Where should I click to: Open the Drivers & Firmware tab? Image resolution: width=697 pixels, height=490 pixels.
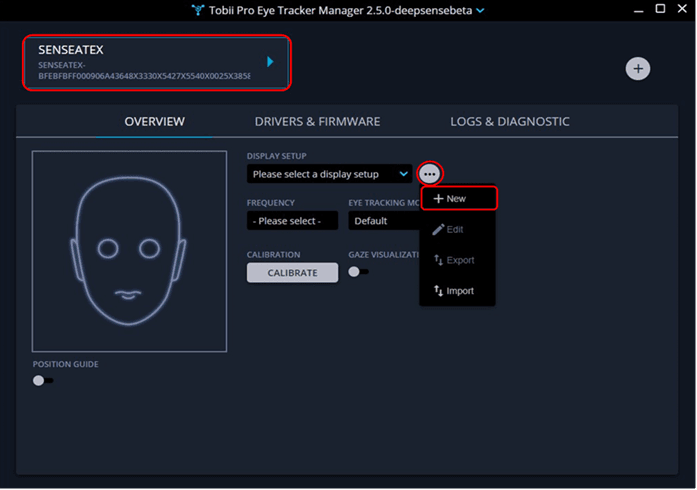(x=317, y=121)
